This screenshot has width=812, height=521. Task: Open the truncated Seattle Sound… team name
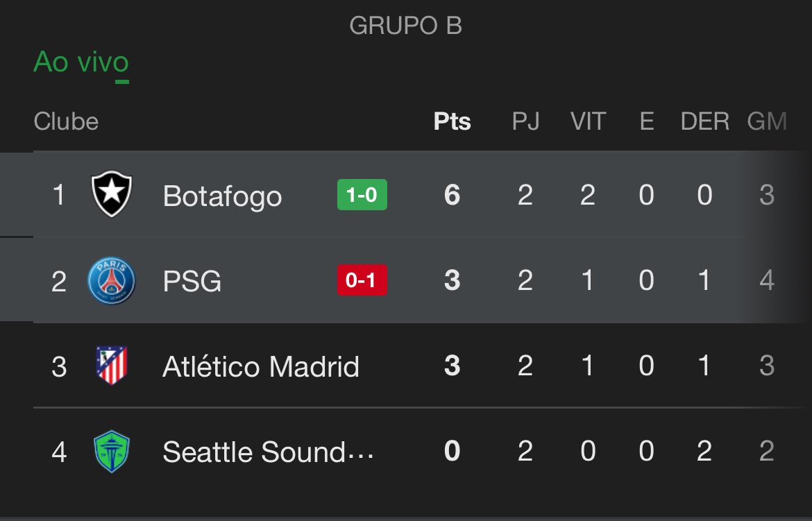269,452
